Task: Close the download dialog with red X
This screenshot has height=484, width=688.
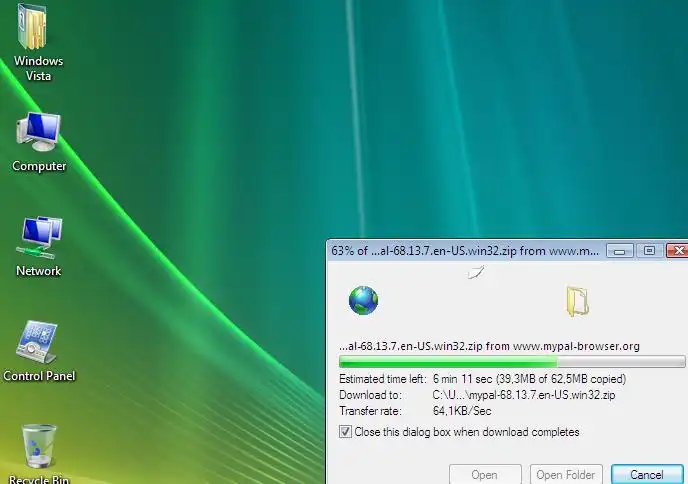Action: tap(677, 251)
